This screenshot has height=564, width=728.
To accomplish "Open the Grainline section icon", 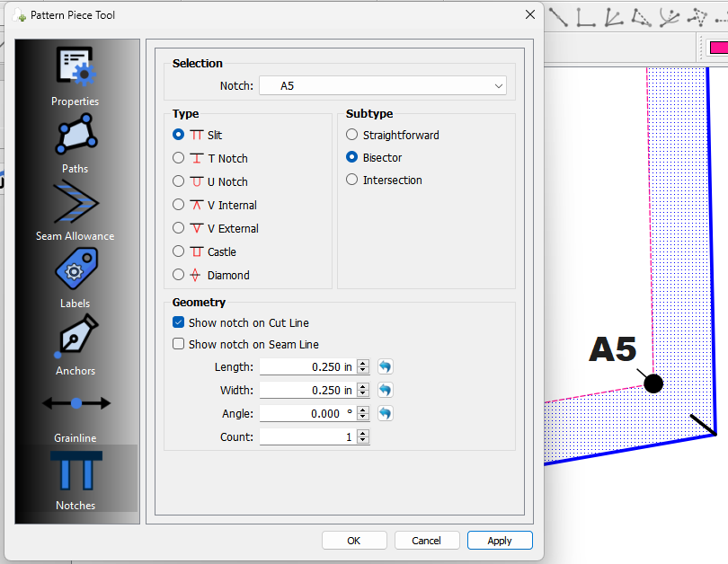I will [x=75, y=403].
